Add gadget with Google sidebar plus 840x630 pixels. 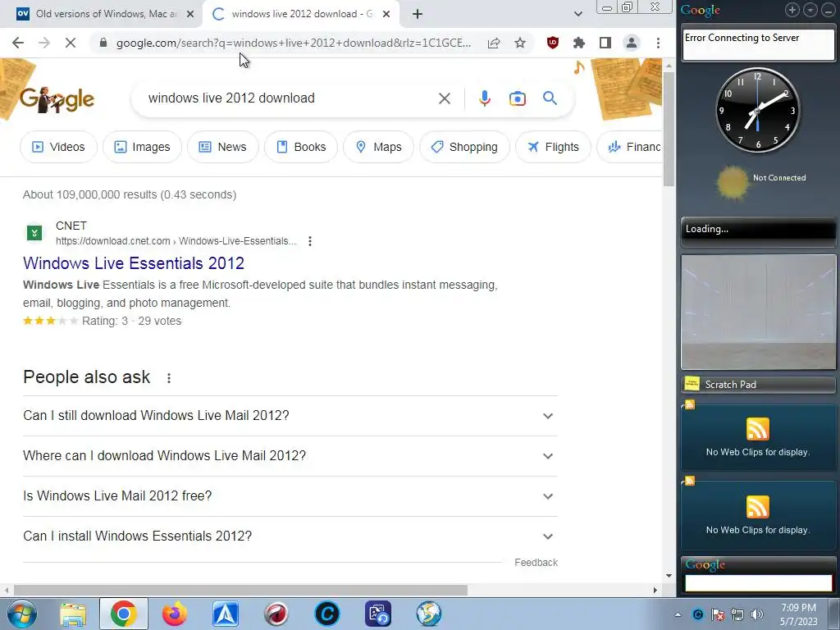pyautogui.click(x=792, y=10)
